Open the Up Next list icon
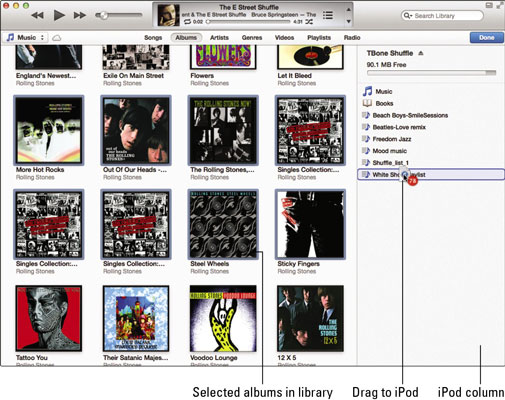 [328, 15]
